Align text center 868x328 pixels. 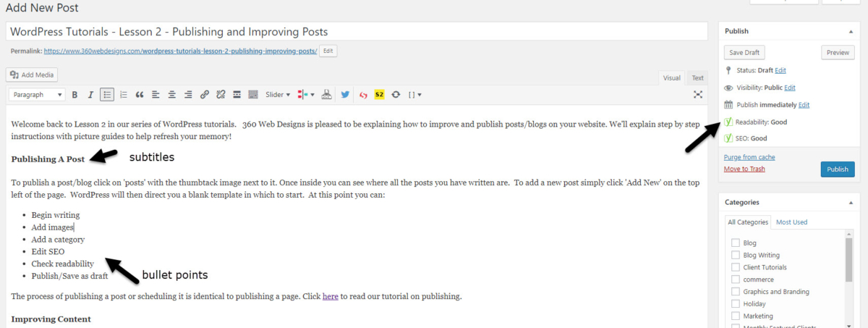coord(172,94)
